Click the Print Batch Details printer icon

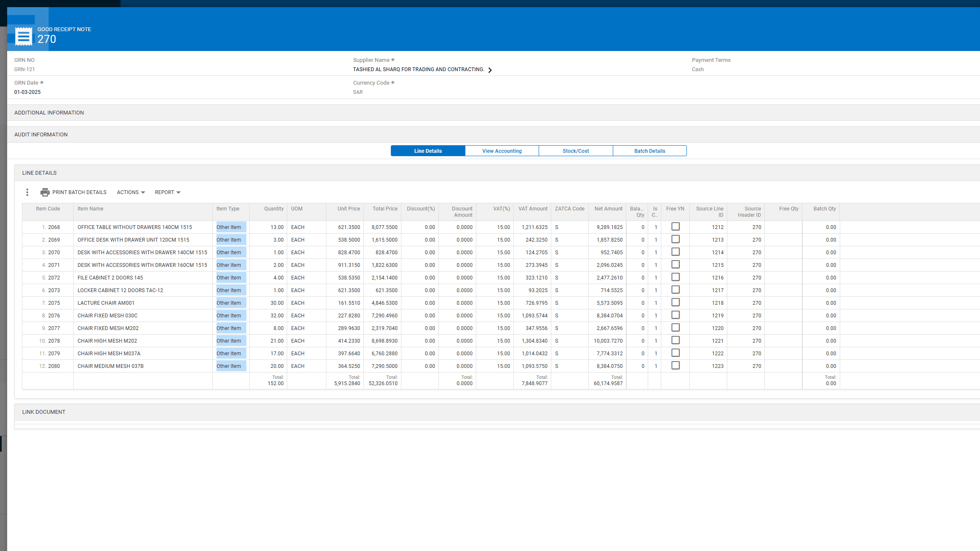pyautogui.click(x=45, y=192)
